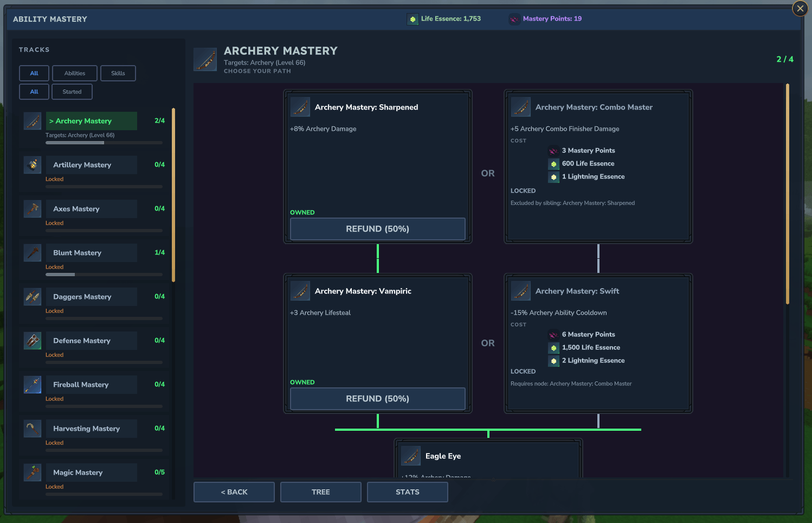Image resolution: width=812 pixels, height=523 pixels.
Task: Click the mastery tree vertical scrollbar
Action: coord(787,194)
